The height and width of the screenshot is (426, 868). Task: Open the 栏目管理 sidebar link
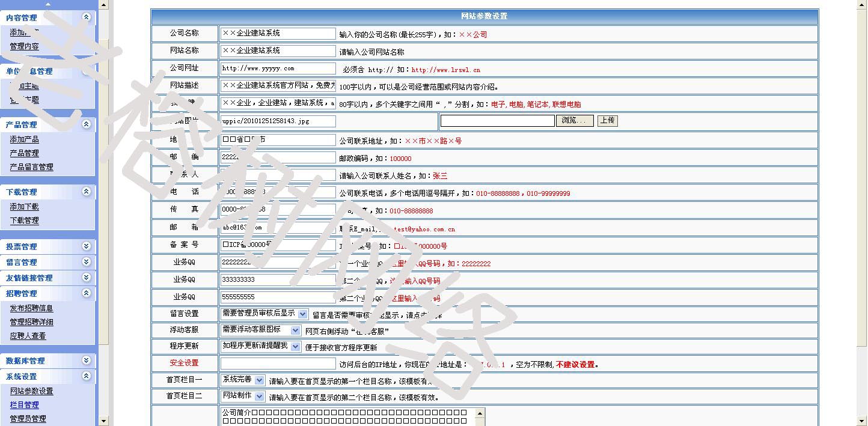(x=24, y=405)
